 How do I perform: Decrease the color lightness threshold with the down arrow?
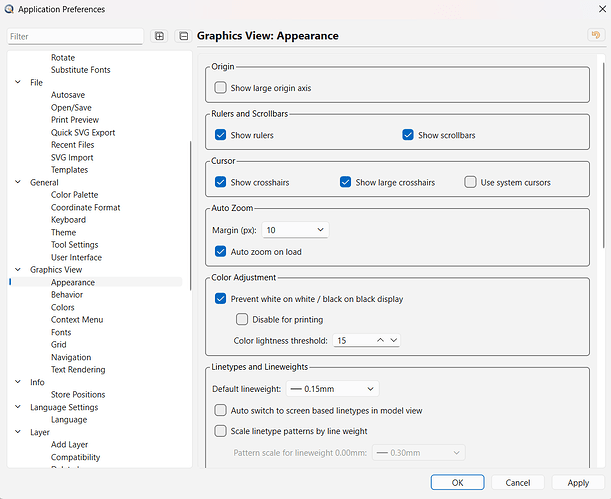pos(394,340)
